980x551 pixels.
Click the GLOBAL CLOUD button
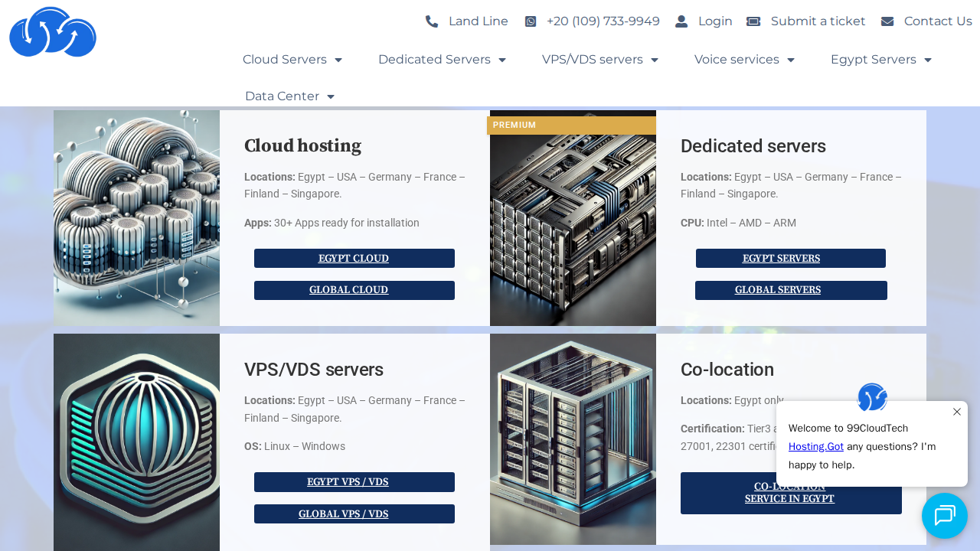tap(354, 291)
